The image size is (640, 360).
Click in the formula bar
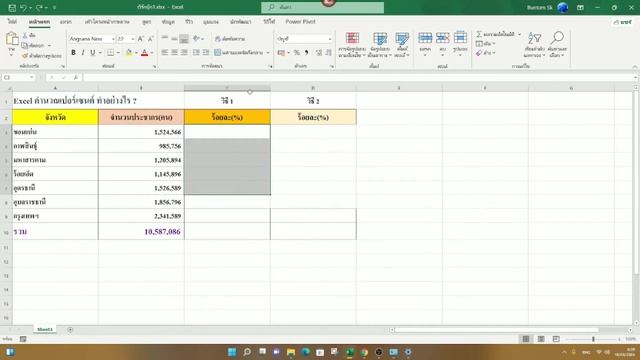click(359, 77)
